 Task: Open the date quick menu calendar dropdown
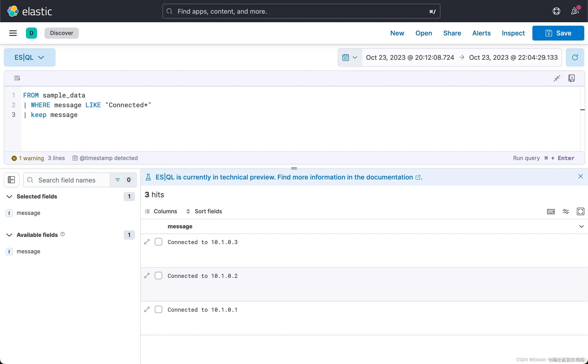(x=350, y=57)
